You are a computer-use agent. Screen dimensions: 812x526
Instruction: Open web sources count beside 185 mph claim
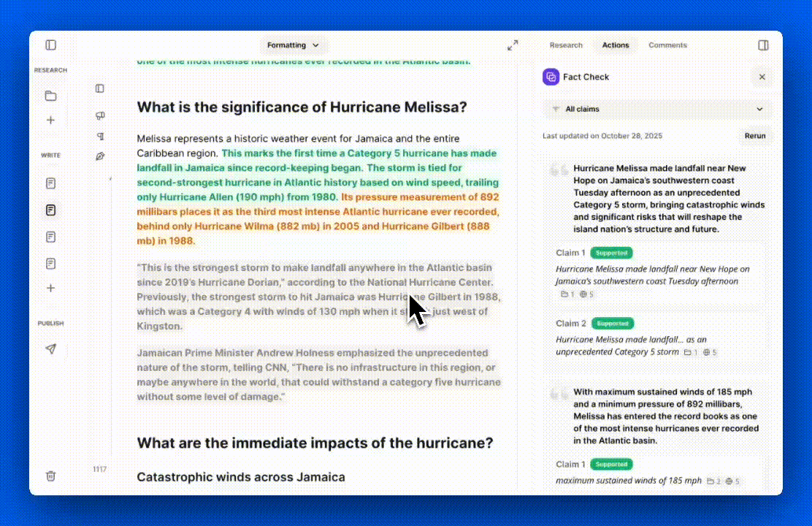732,481
